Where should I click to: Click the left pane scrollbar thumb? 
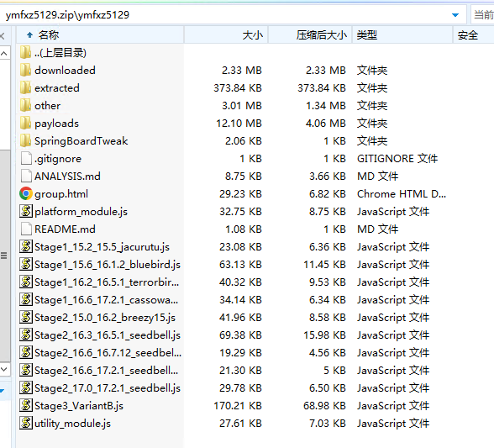5,256
